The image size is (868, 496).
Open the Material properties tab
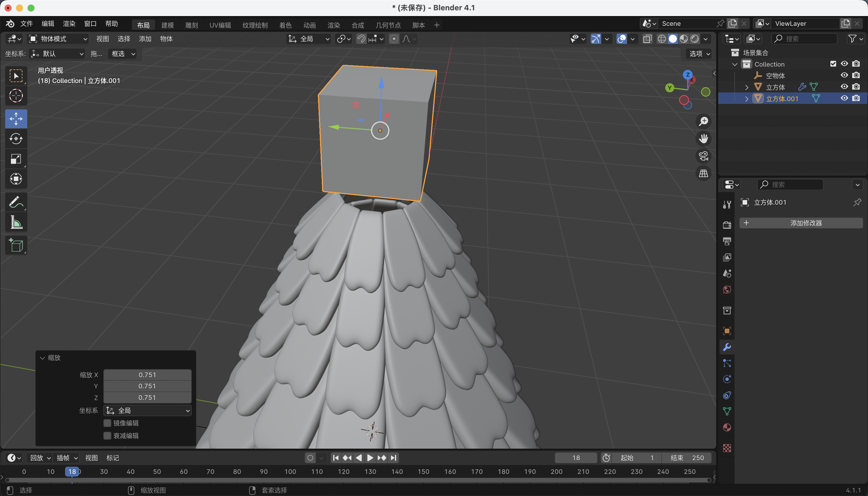[x=726, y=427]
